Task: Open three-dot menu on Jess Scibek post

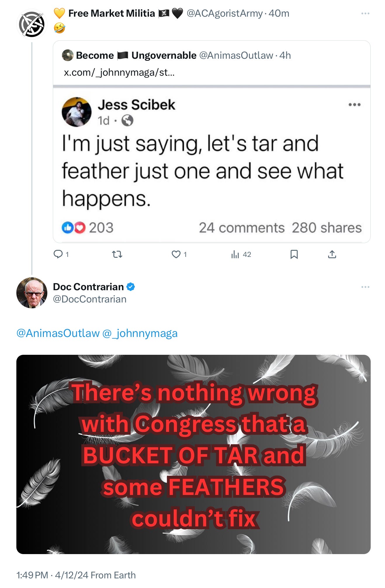Action: 355,105
